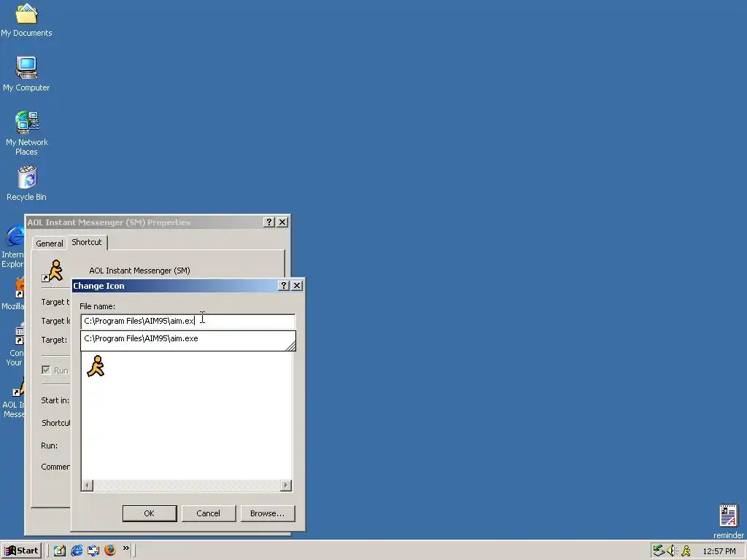The image size is (747, 560).
Task: Click the AIM shortcut icon in the Properties window
Action: 53,271
